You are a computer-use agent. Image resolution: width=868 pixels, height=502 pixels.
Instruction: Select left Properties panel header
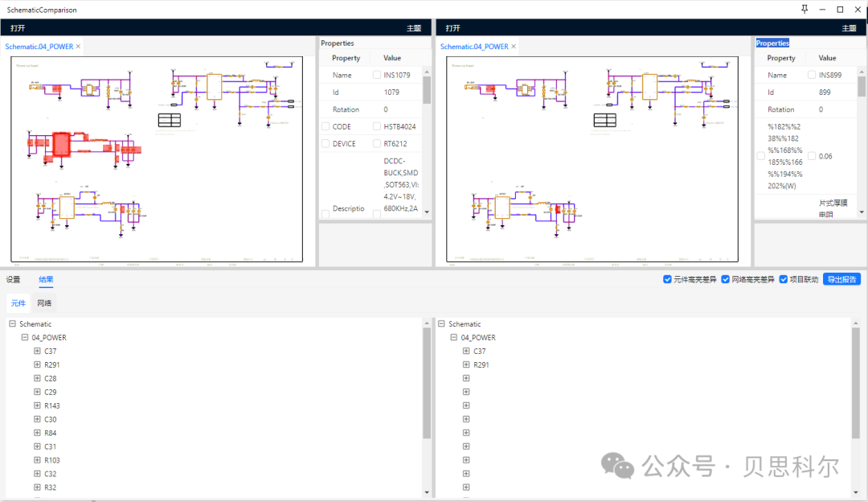[x=337, y=43]
